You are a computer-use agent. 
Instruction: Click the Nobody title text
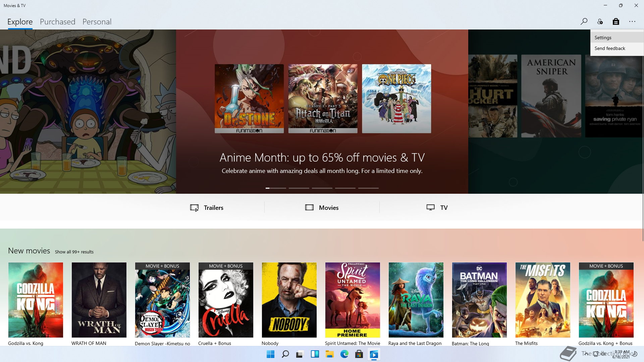[x=270, y=343]
